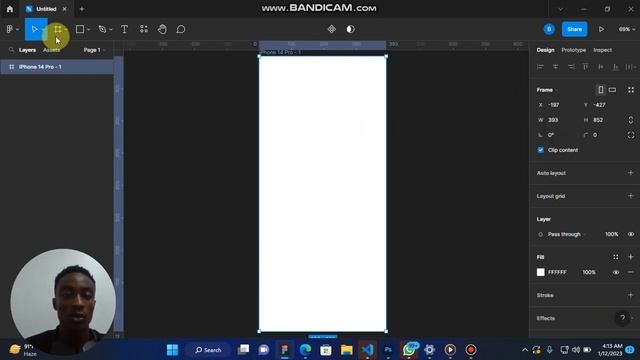
Task: Open a new tab with plus icon
Action: coord(82,9)
